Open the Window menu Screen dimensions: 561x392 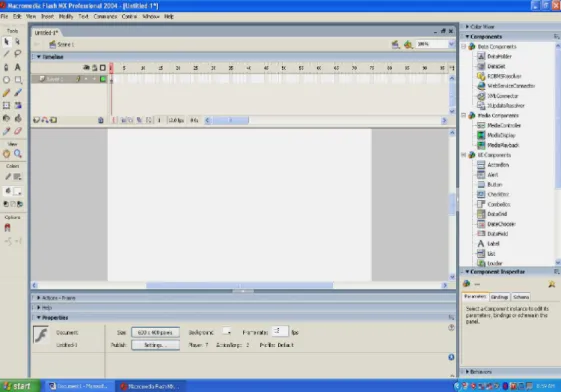151,16
